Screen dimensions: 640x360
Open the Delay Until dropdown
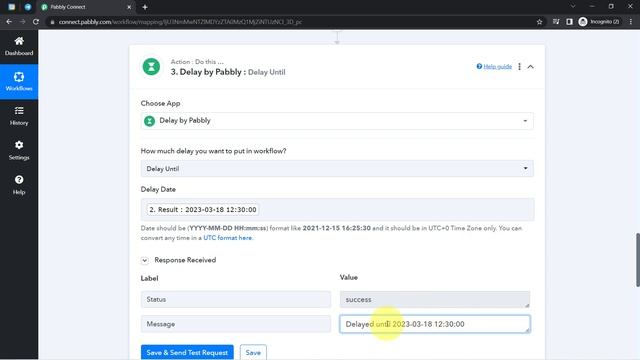click(x=337, y=169)
